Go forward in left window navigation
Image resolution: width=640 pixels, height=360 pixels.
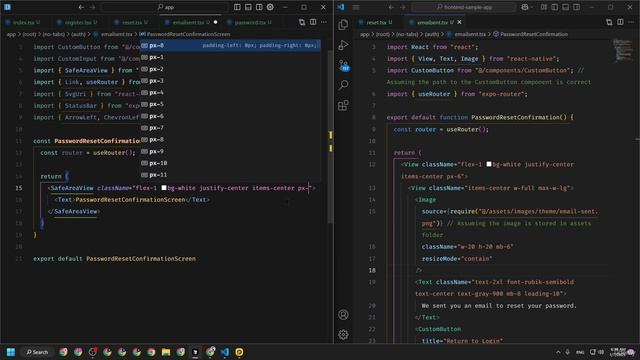pos(92,7)
